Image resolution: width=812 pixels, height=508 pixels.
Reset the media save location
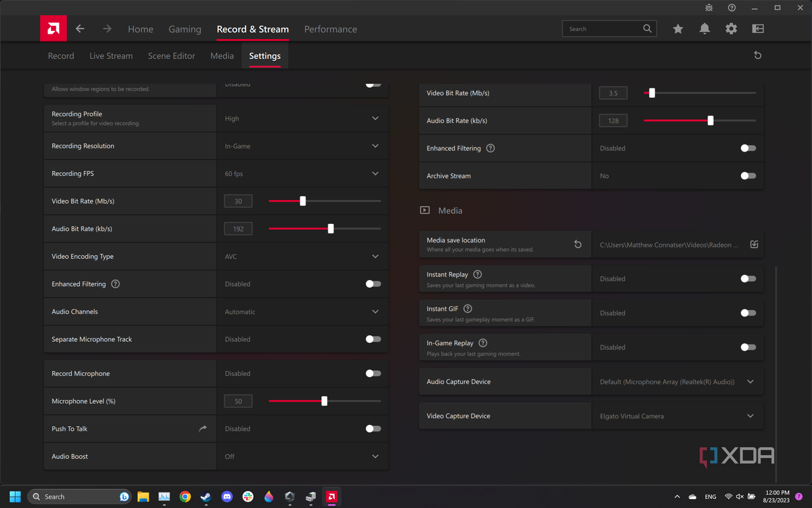point(577,244)
